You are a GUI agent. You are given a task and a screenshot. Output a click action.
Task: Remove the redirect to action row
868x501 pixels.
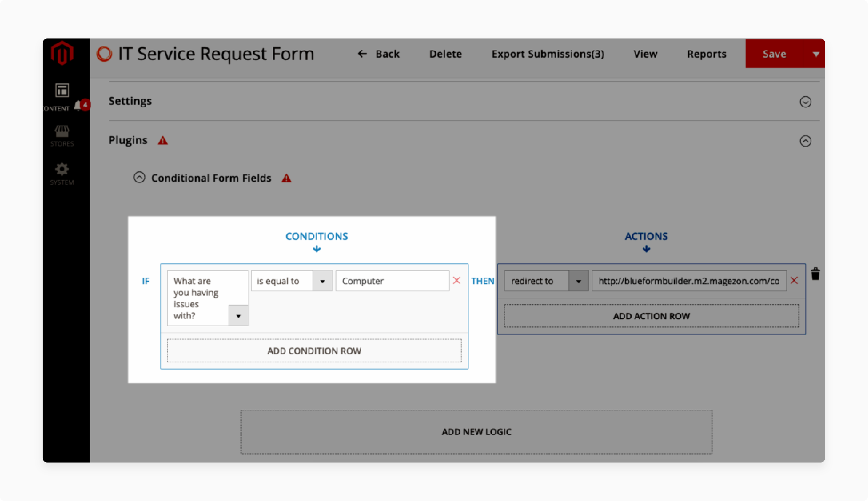pos(794,281)
